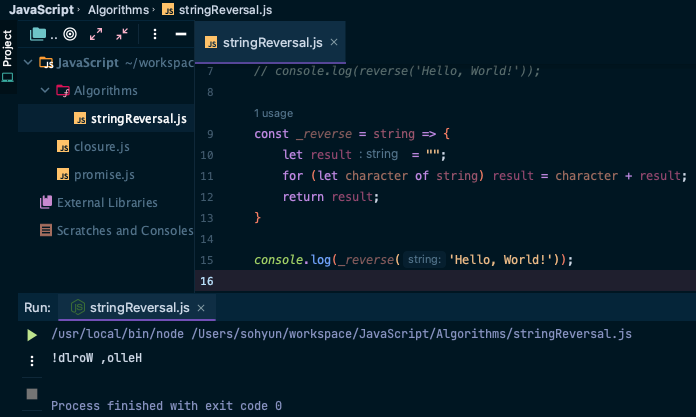The width and height of the screenshot is (696, 417).
Task: Open Run panel more actions vertical dots
Action: (32, 361)
